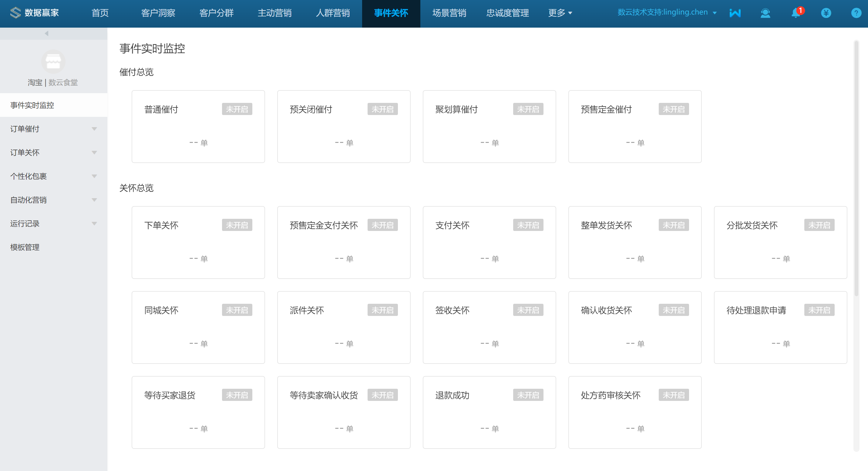
Task: Open 客户分群 tab
Action: (x=216, y=13)
